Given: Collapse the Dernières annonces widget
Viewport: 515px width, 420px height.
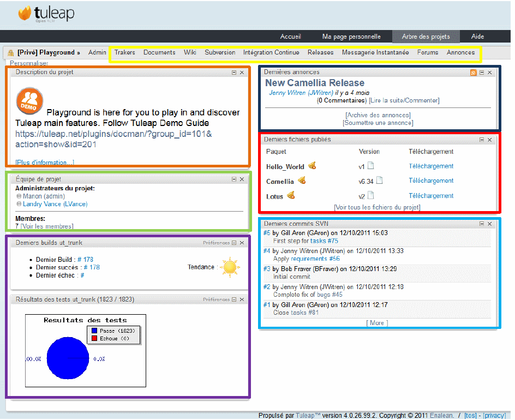Looking at the screenshot, I should pyautogui.click(x=482, y=73).
